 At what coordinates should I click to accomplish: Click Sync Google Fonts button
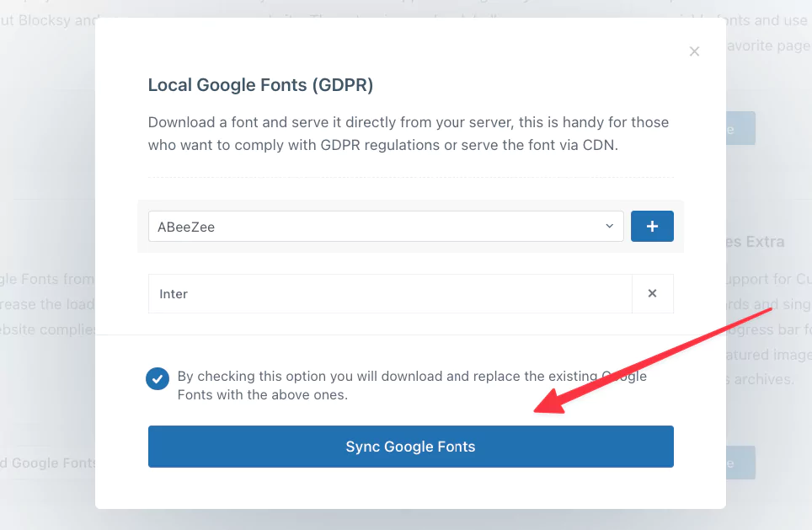pos(411,447)
